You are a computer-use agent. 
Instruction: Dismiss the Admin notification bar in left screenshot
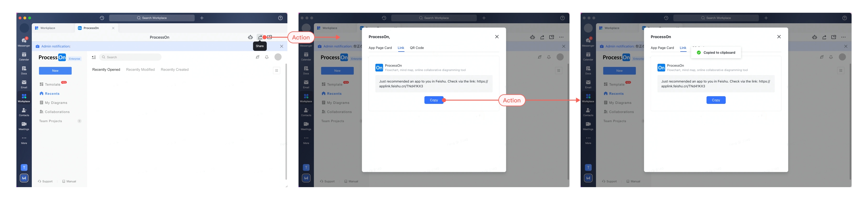[282, 47]
